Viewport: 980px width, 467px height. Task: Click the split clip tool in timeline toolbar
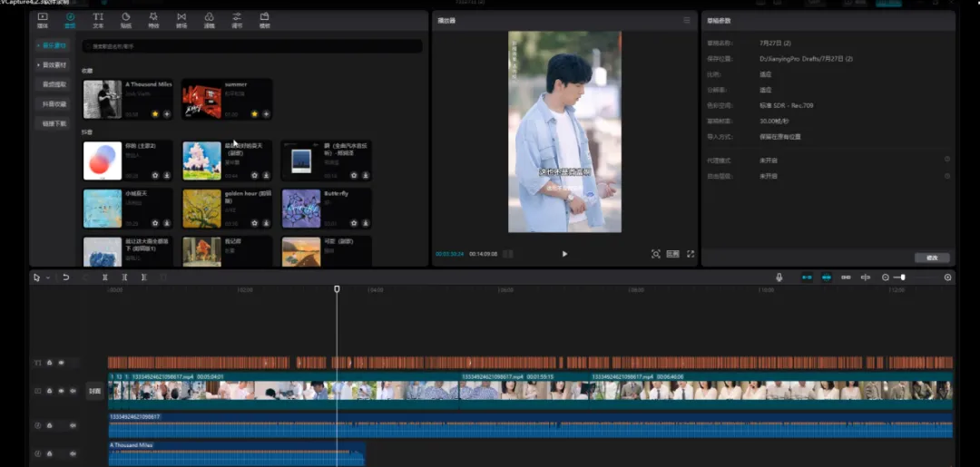pyautogui.click(x=105, y=277)
